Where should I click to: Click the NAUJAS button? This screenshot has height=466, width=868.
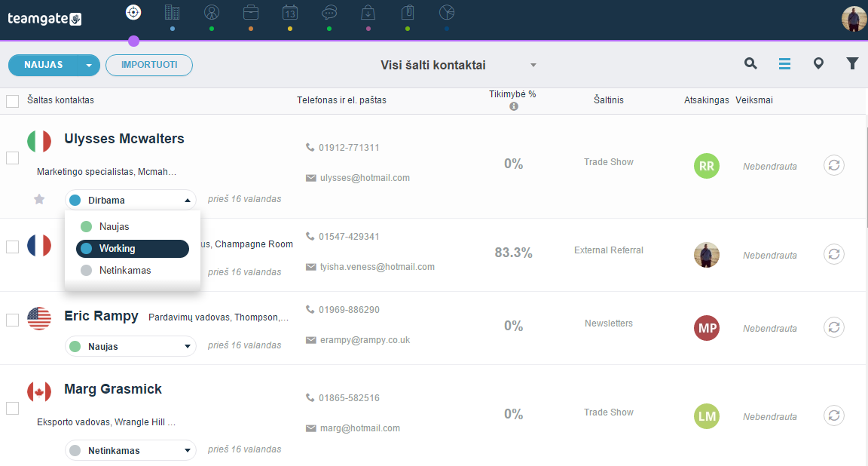tap(44, 65)
